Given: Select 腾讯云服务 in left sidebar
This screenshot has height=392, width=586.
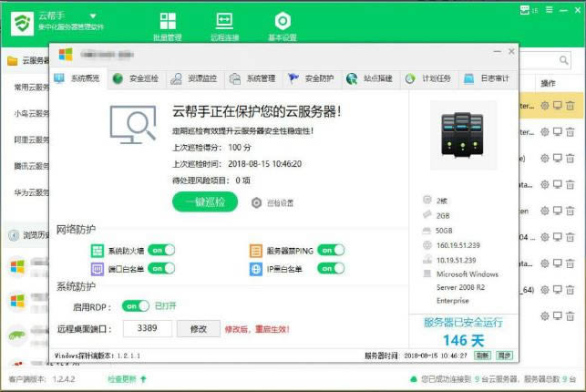Looking at the screenshot, I should click(31, 166).
